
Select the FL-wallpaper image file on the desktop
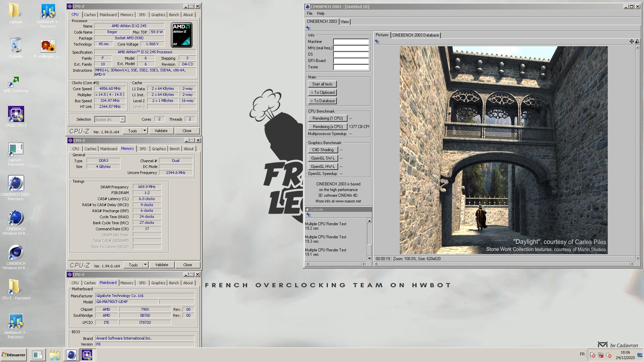click(x=48, y=49)
